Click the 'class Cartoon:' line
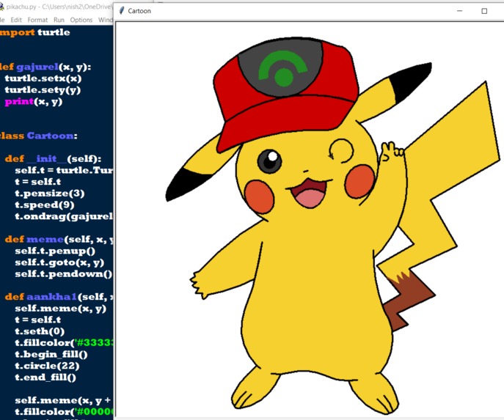The width and height of the screenshot is (504, 420). click(39, 136)
